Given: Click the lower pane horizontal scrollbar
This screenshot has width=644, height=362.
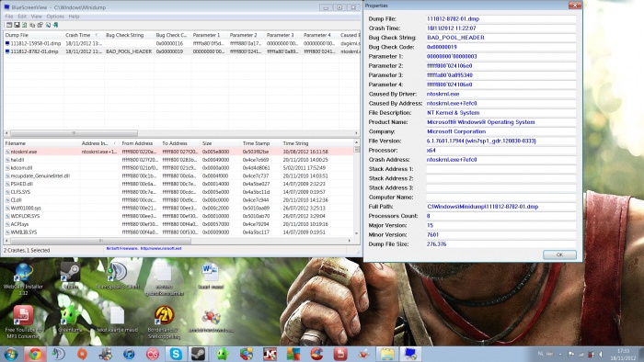Looking at the screenshot, I should [x=100, y=241].
